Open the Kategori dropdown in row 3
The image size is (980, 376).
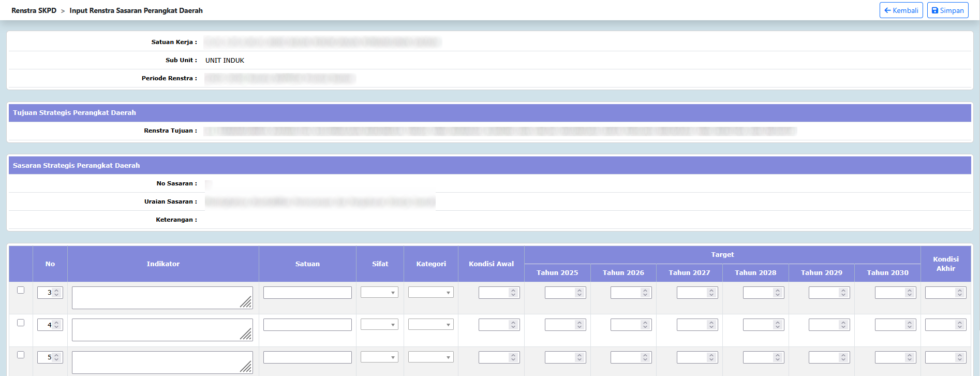pos(430,293)
